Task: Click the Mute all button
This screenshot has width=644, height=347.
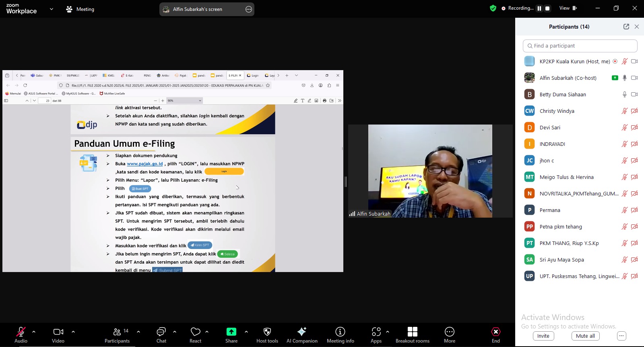Action: 585,336
